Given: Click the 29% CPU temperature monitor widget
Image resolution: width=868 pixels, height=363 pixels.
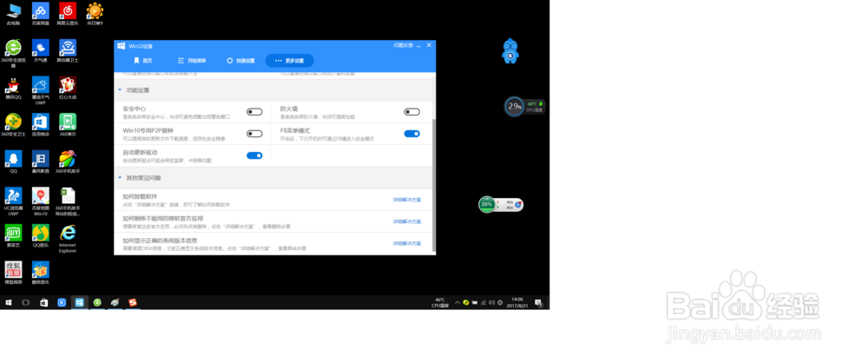Looking at the screenshot, I should click(524, 106).
